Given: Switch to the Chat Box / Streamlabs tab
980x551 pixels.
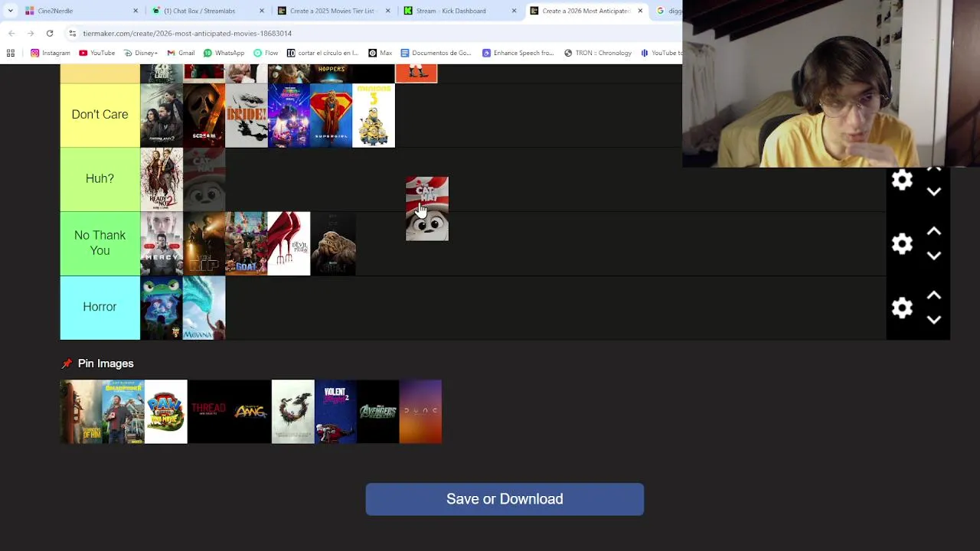Looking at the screenshot, I should click(x=207, y=11).
